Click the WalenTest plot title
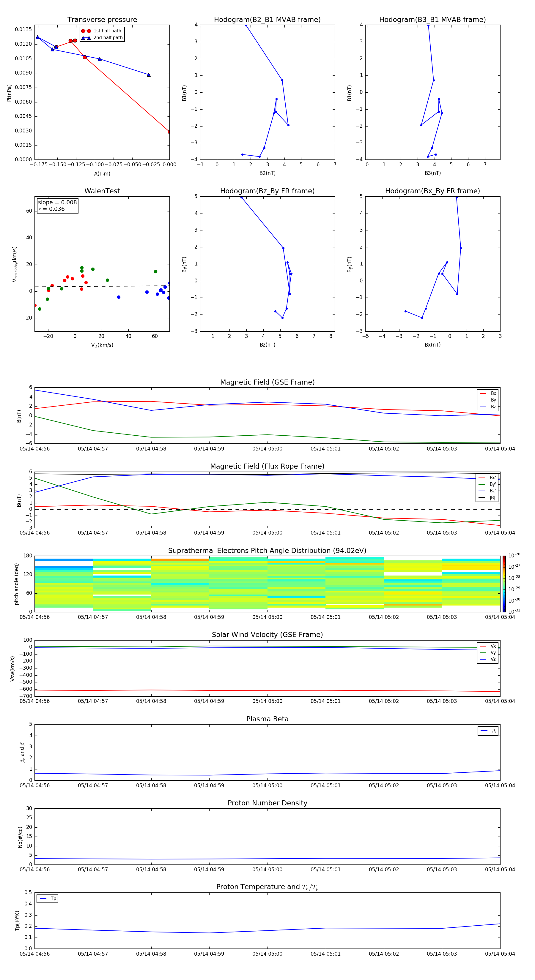 [102, 191]
